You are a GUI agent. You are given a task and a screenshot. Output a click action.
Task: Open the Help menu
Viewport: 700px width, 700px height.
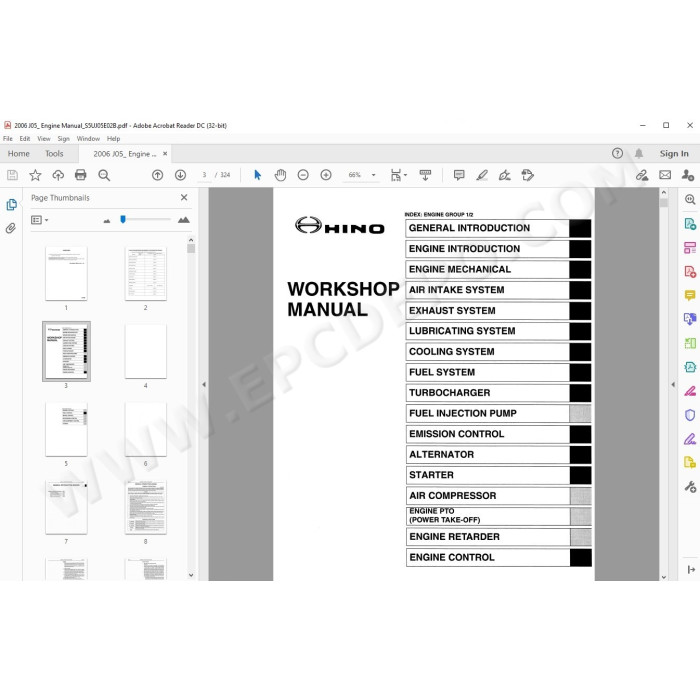(113, 139)
